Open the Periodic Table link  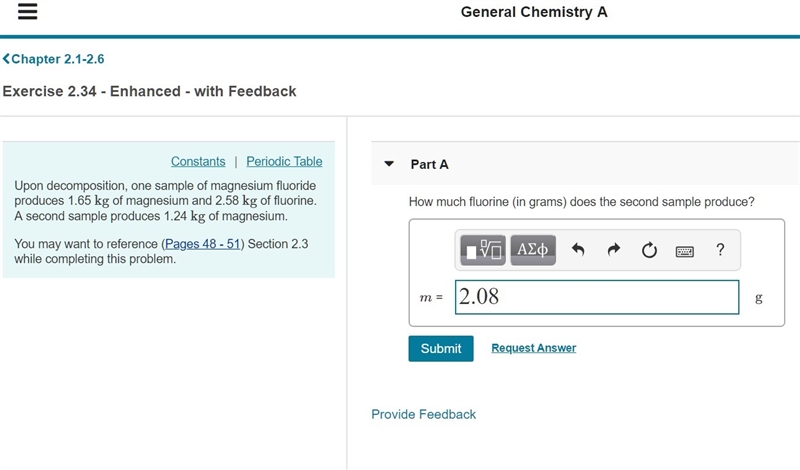[x=284, y=161]
